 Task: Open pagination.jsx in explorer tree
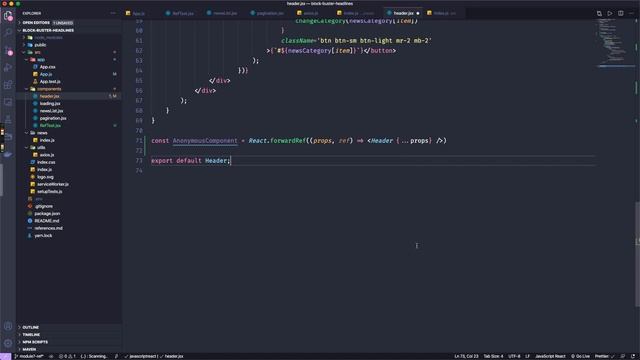(53, 118)
